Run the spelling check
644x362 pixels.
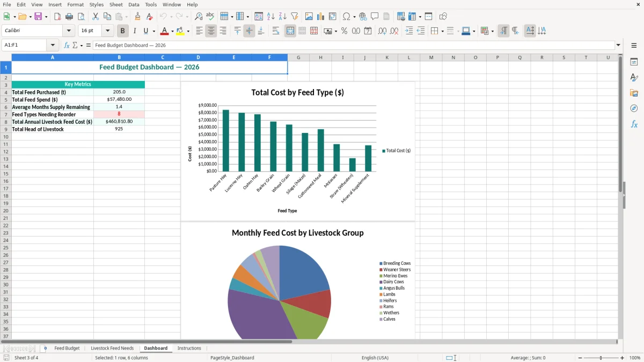(210, 17)
